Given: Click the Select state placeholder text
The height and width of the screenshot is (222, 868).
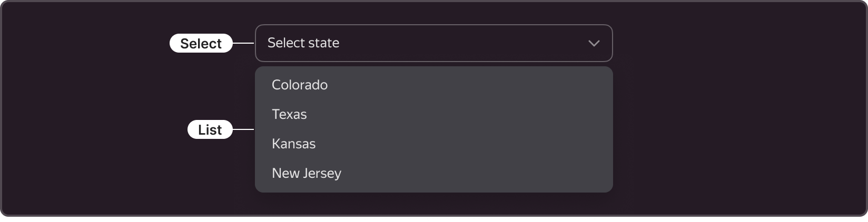Looking at the screenshot, I should coord(303,43).
